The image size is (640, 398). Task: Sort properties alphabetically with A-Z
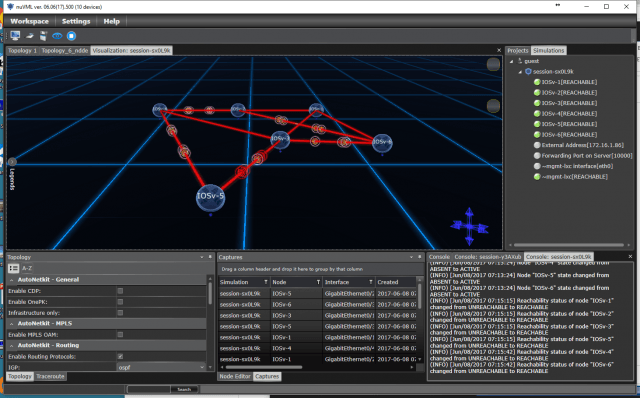pyautogui.click(x=27, y=268)
